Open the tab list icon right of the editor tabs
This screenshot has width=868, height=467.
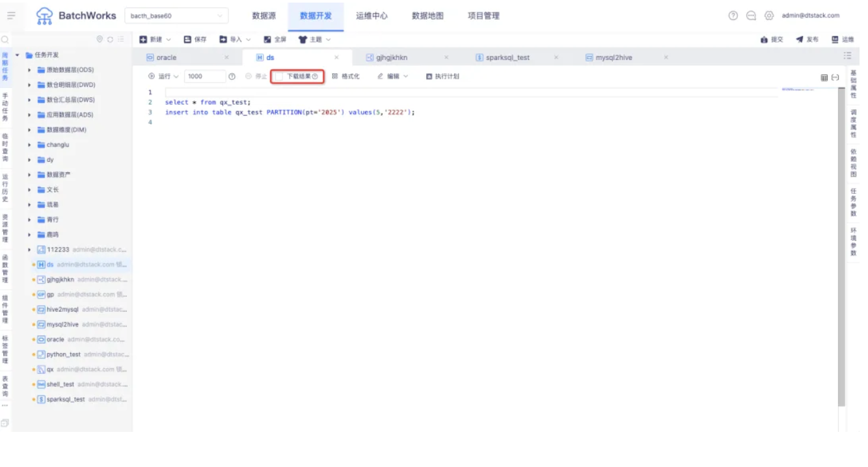coord(848,57)
